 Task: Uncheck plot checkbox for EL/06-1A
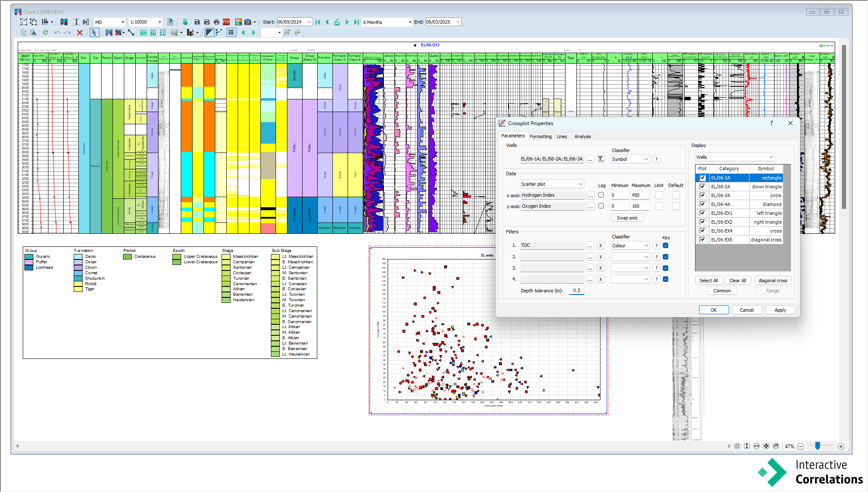point(702,178)
